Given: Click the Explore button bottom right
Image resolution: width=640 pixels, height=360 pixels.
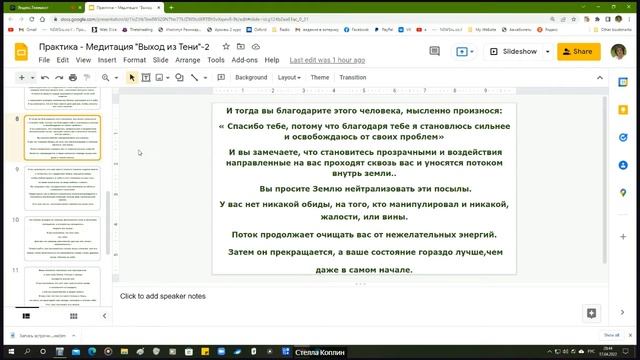Looking at the screenshot, I should coord(591,313).
